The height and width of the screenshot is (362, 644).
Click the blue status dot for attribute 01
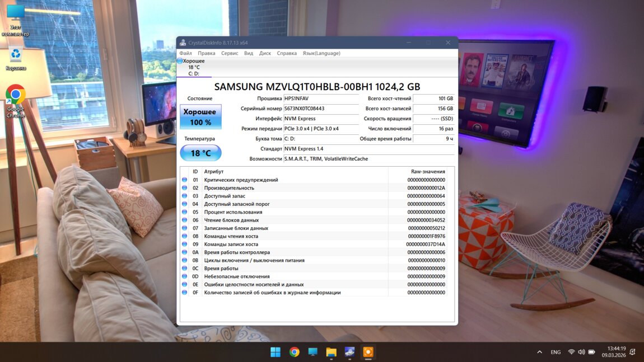(x=184, y=180)
